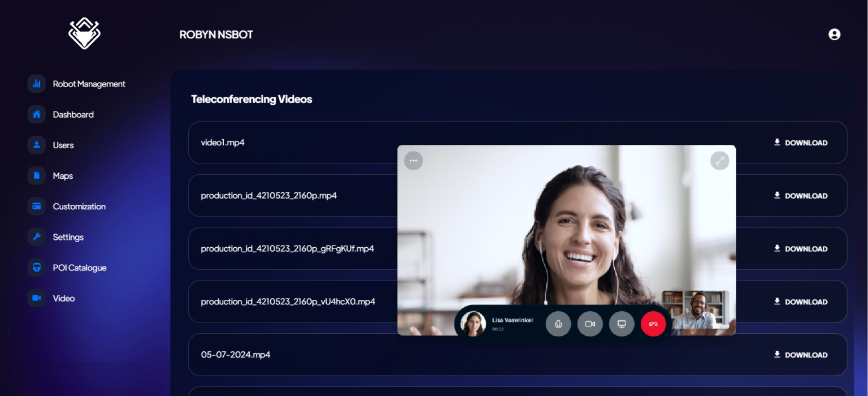The height and width of the screenshot is (396, 868).
Task: End the call with red hang-up button
Action: pos(653,324)
